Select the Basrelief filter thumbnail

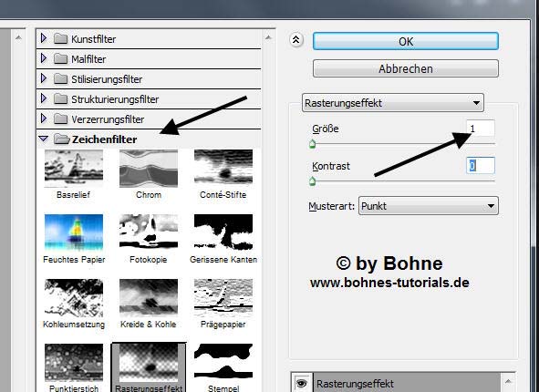click(x=74, y=169)
